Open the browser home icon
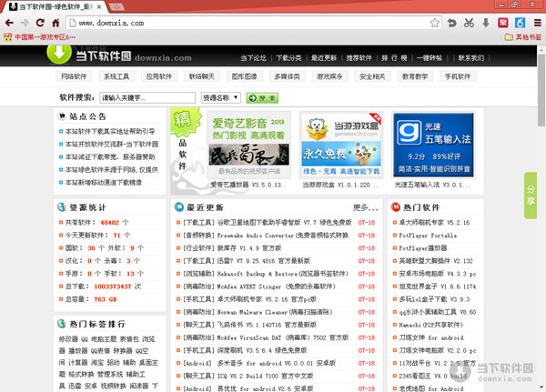This screenshot has height=392, width=546. tap(56, 23)
